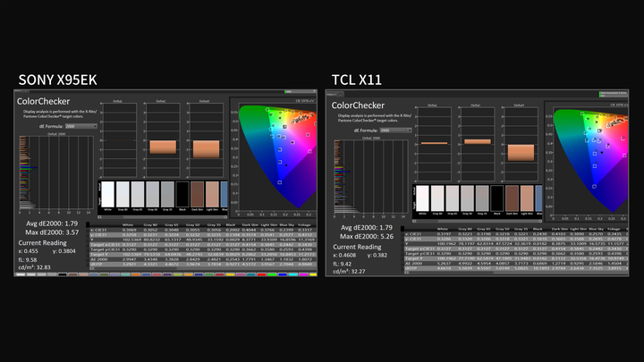Click the DeltaC chart in the Sony window
The image size is (644, 362).
(163, 140)
